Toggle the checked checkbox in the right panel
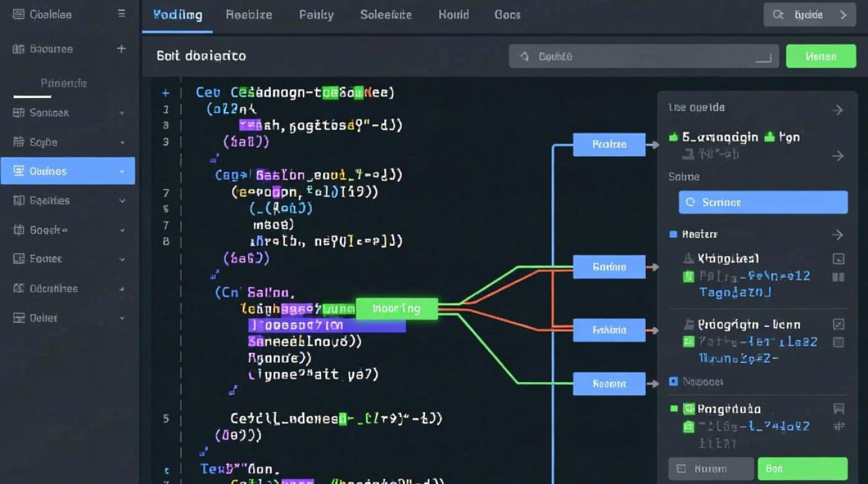This screenshot has height=484, width=868. (838, 325)
